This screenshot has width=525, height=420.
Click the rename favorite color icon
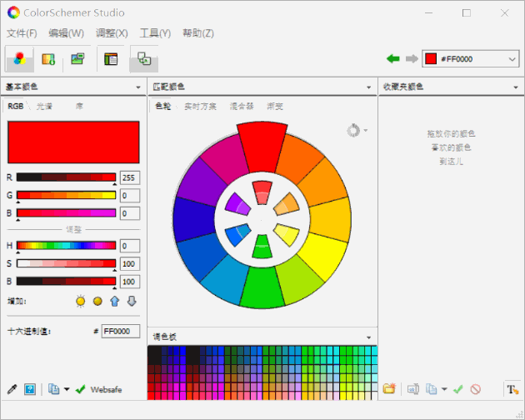click(413, 389)
